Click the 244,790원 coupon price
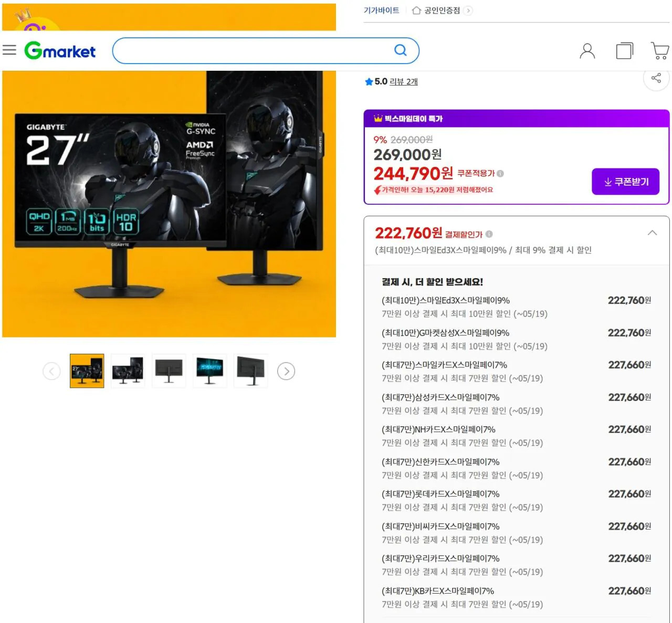 413,173
